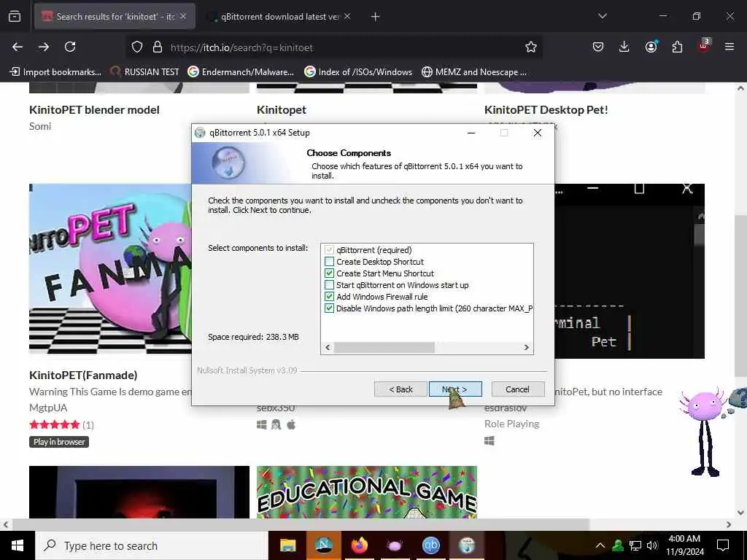747x560 pixels.
Task: Open Firefox from taskbar
Action: (360, 545)
